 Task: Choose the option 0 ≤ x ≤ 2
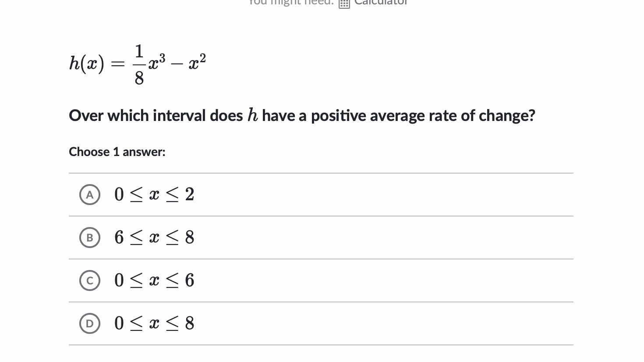154,194
